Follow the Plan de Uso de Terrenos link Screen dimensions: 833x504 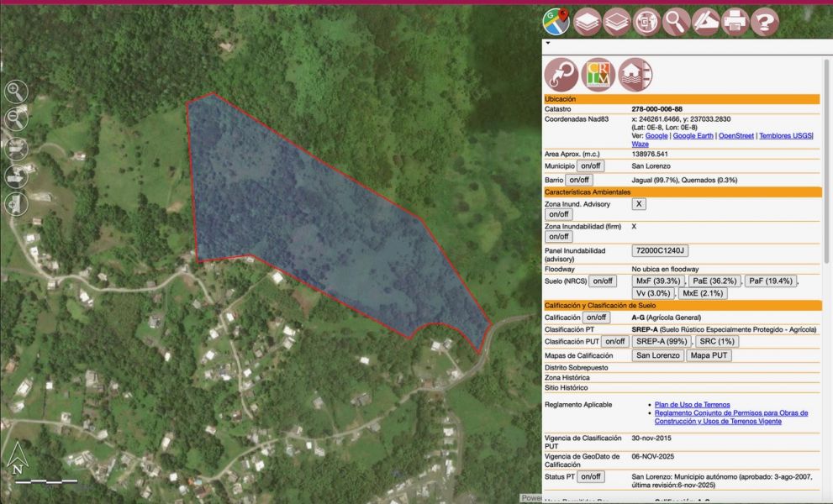692,404
